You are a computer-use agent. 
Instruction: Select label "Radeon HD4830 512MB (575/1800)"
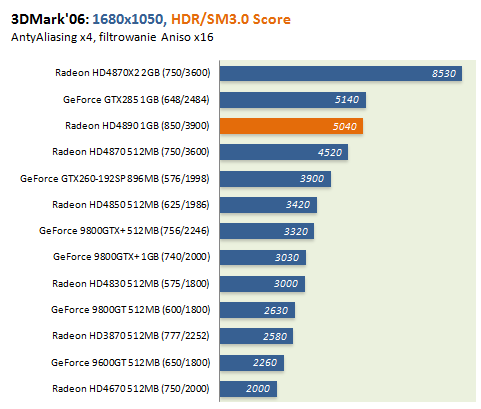131,284
